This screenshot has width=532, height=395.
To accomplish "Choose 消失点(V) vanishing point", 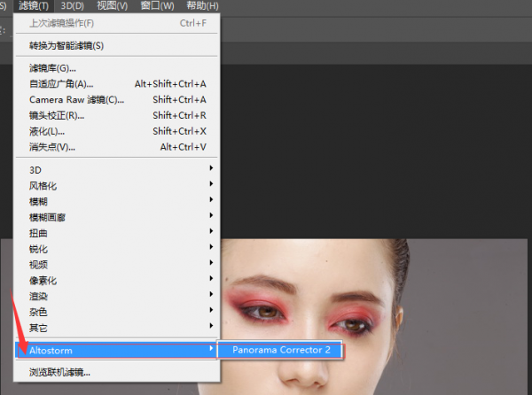I will (51, 147).
